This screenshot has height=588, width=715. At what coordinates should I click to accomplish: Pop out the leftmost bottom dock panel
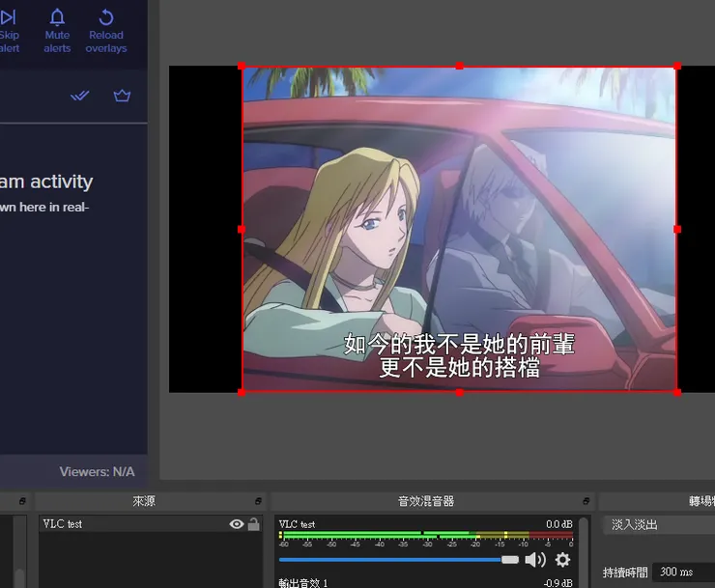(x=22, y=501)
